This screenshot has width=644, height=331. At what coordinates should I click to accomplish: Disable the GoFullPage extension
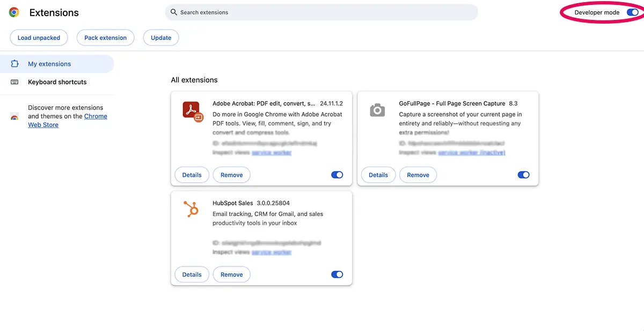(523, 175)
